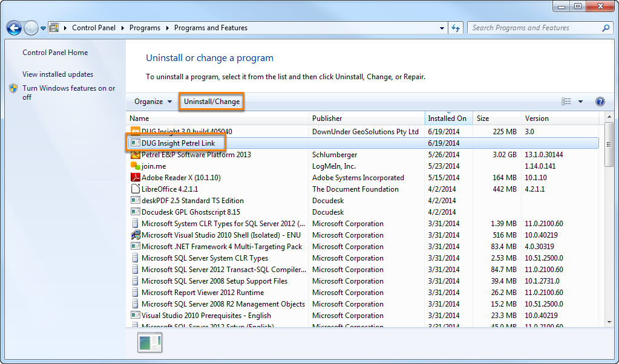Click the vertical scrollbar thumb of the list
The height and width of the screenshot is (364, 619).
coord(609,145)
